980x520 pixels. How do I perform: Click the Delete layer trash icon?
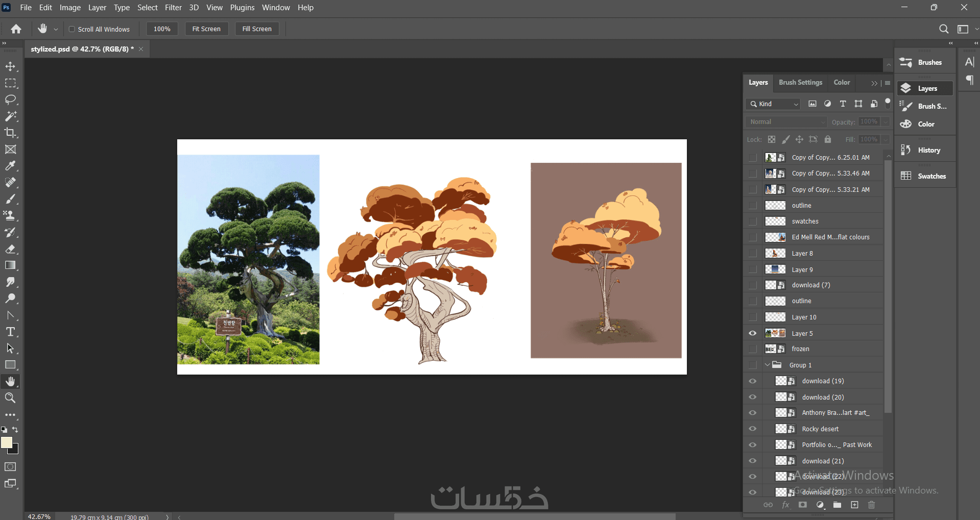click(872, 505)
